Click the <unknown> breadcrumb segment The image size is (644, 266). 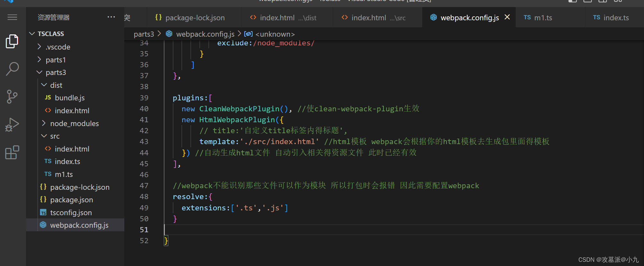pos(275,34)
